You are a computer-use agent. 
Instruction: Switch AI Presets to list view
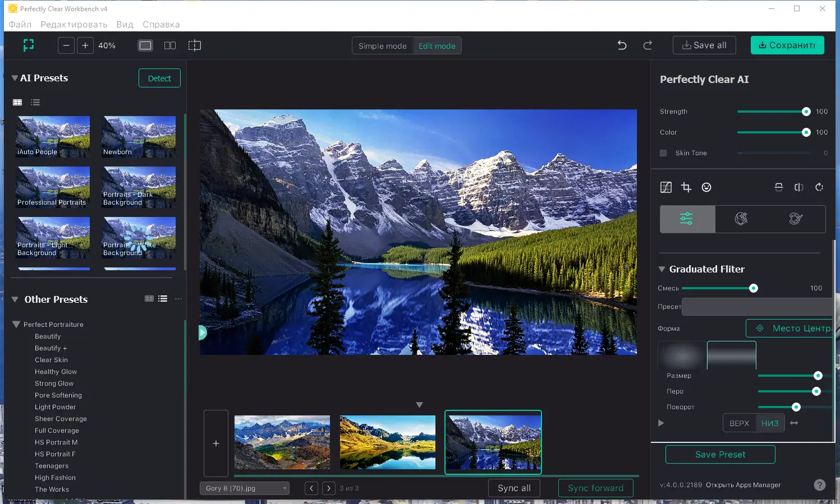tap(35, 102)
